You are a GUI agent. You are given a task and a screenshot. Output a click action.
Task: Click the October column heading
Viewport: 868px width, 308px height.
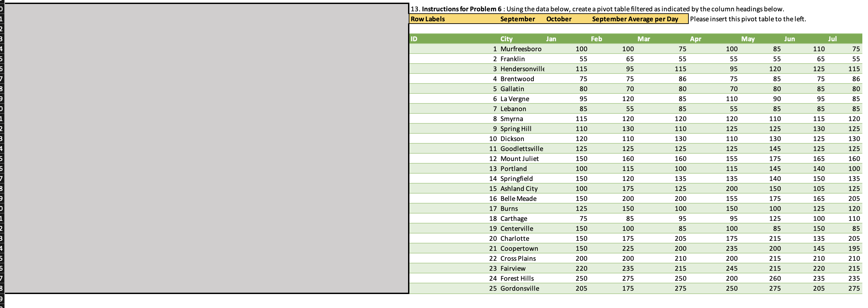(x=559, y=19)
